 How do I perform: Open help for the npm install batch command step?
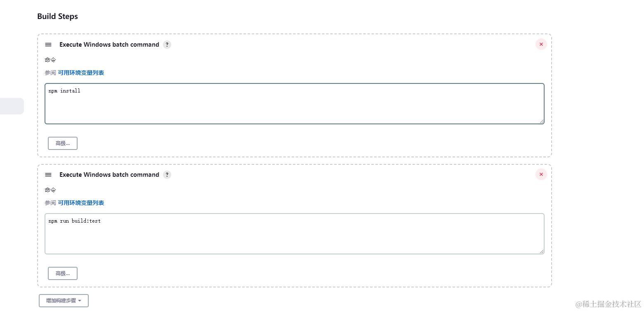pos(167,45)
